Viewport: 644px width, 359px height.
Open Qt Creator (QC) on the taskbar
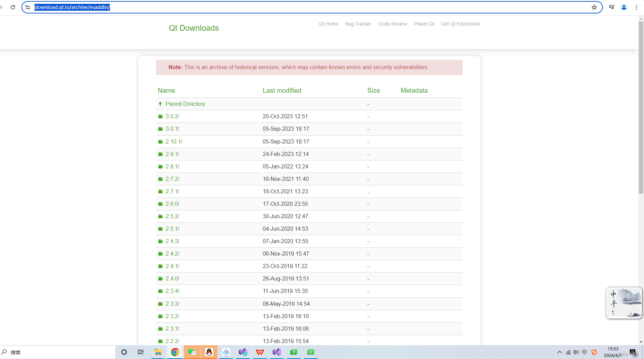311,352
